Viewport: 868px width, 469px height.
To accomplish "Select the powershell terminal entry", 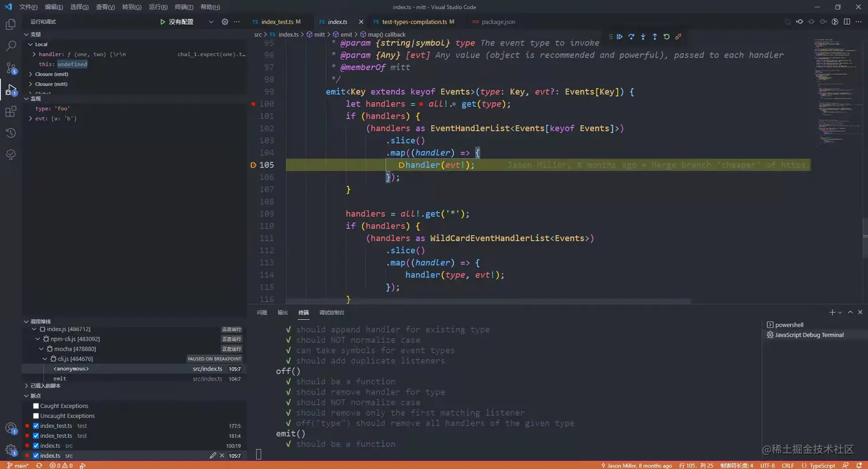I will click(x=789, y=325).
